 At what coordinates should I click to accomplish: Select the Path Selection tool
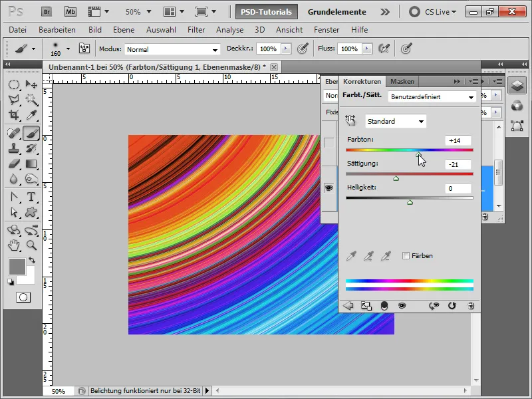pyautogui.click(x=13, y=212)
